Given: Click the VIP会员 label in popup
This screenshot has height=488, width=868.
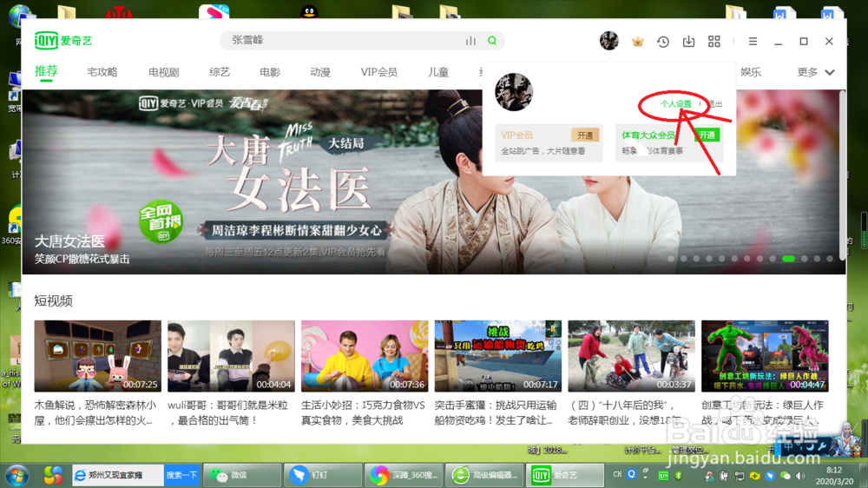Looking at the screenshot, I should 516,135.
